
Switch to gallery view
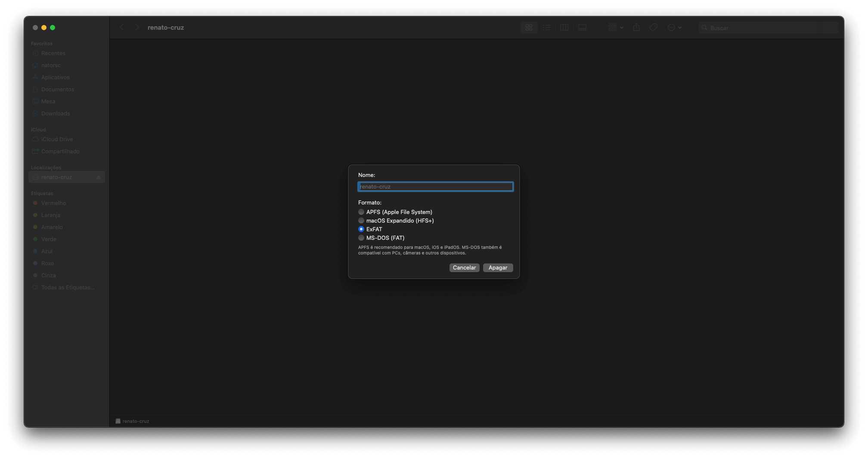(x=582, y=28)
